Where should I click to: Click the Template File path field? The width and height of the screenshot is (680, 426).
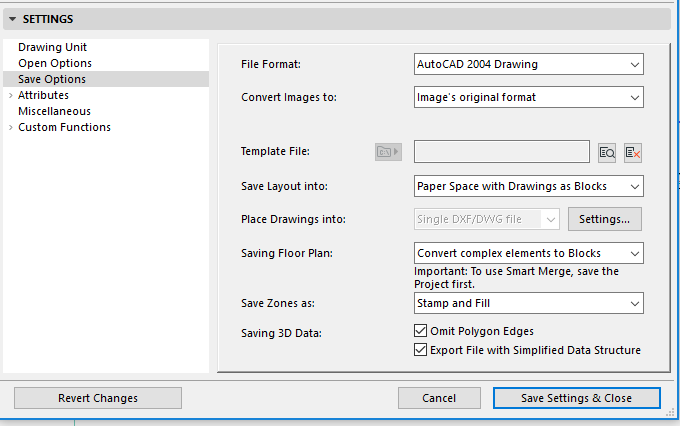[x=501, y=152]
